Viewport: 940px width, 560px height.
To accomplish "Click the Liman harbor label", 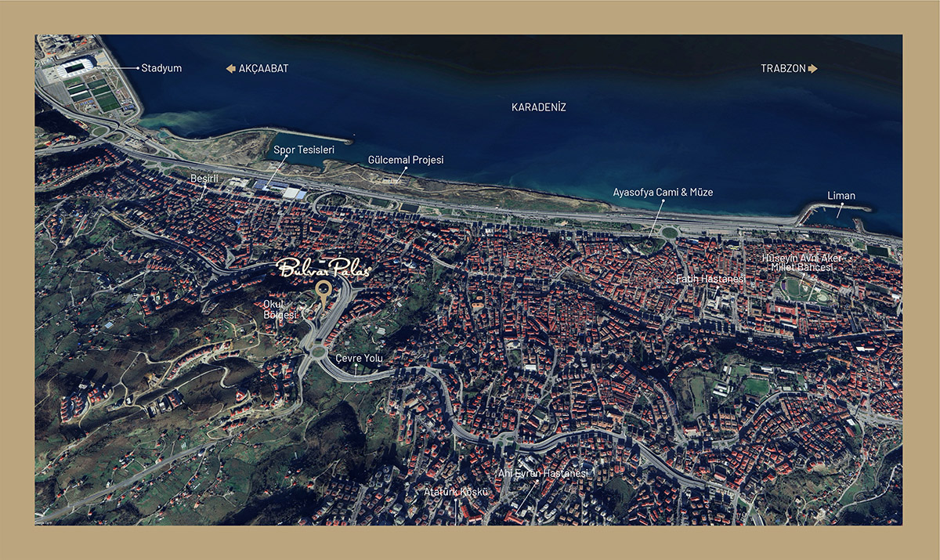I will (x=841, y=196).
